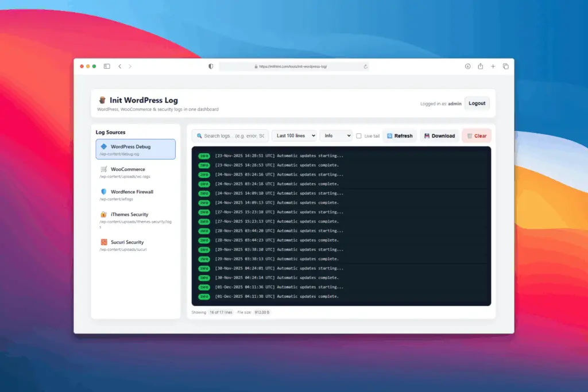
Task: Click the Init WordPress Log title
Action: coord(144,100)
